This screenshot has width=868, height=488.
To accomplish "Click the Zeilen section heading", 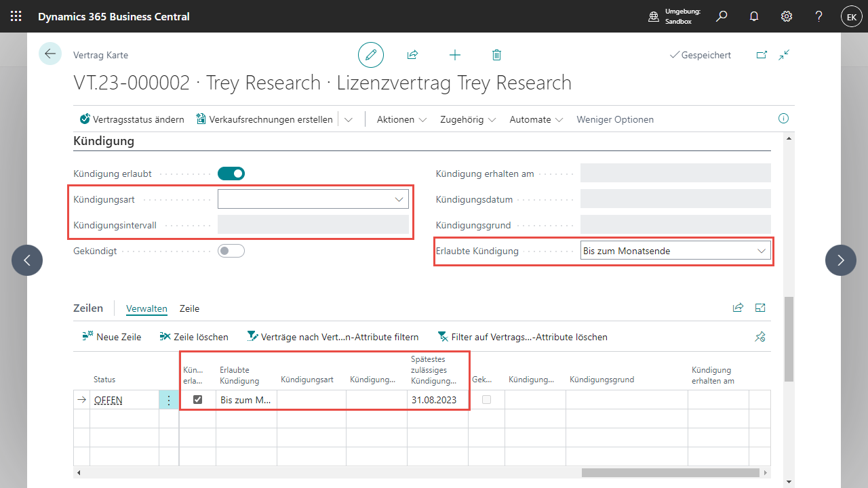I will point(88,308).
